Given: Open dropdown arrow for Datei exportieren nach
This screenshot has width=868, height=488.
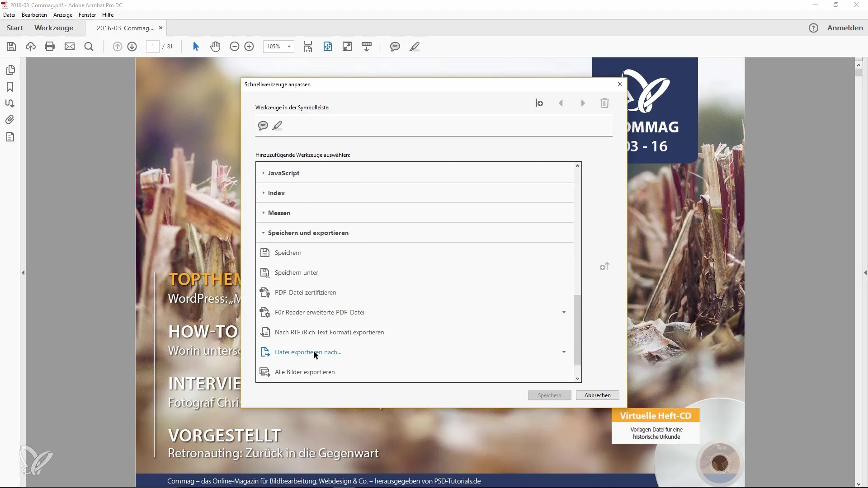Looking at the screenshot, I should pyautogui.click(x=564, y=352).
